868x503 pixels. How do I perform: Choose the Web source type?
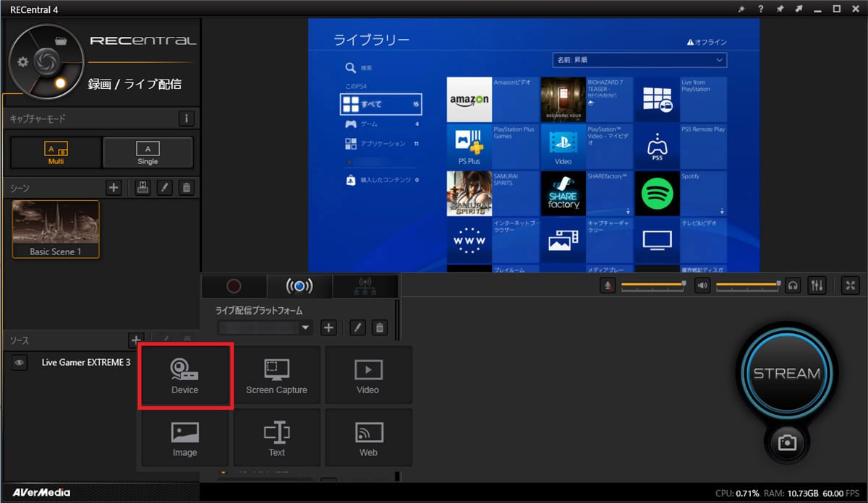tap(368, 437)
